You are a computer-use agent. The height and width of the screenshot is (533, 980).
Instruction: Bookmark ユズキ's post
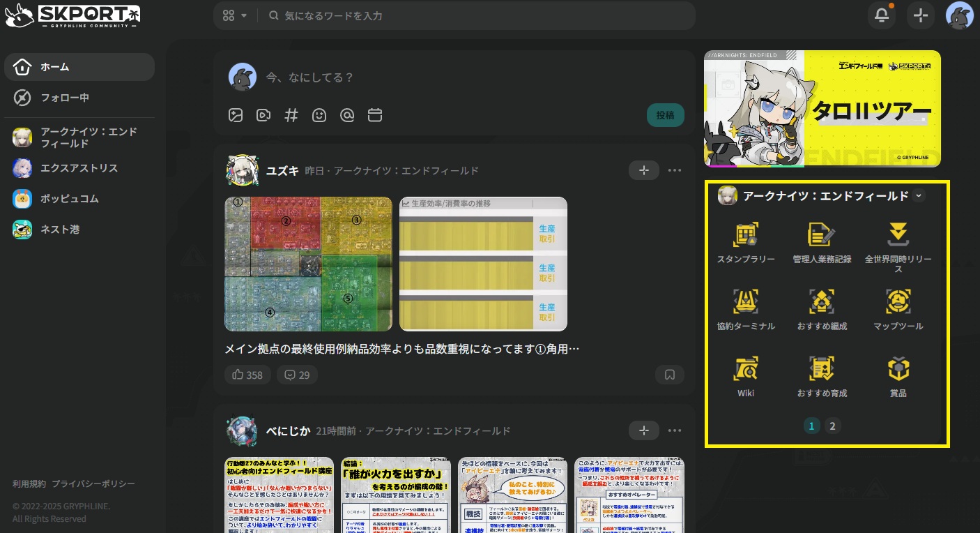click(x=669, y=375)
